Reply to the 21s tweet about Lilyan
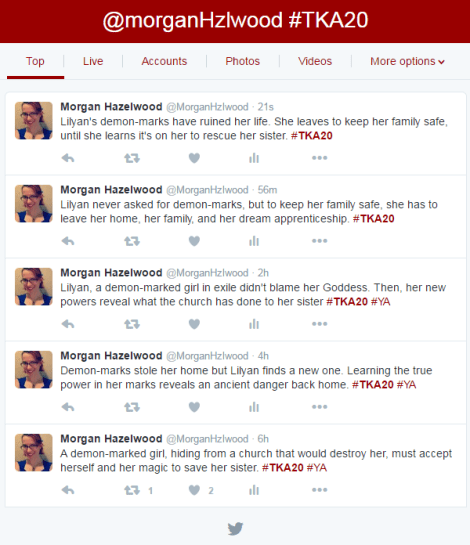The width and height of the screenshot is (470, 545). (x=68, y=158)
